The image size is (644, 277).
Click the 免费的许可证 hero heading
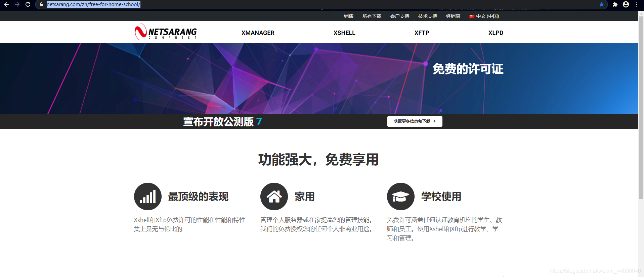coord(468,69)
